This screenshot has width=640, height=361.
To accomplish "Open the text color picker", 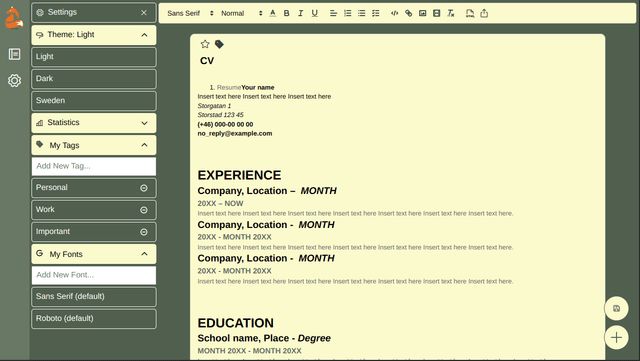I will click(273, 13).
